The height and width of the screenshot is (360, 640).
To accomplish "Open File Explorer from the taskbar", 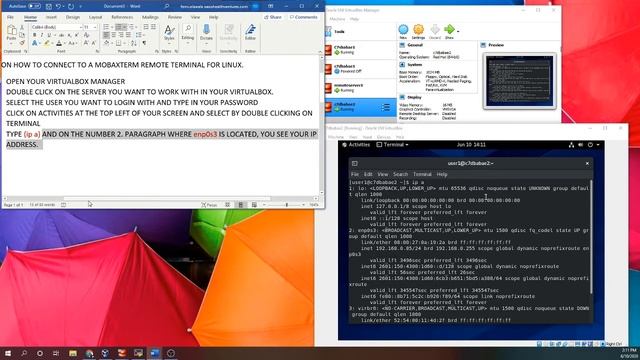I will [73, 353].
